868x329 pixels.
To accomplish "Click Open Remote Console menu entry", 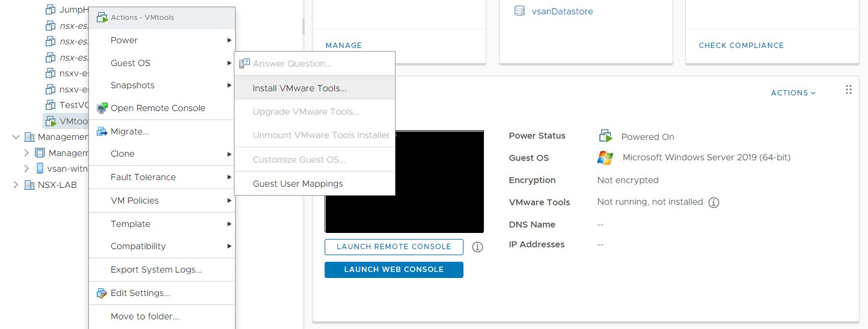I will tap(162, 108).
